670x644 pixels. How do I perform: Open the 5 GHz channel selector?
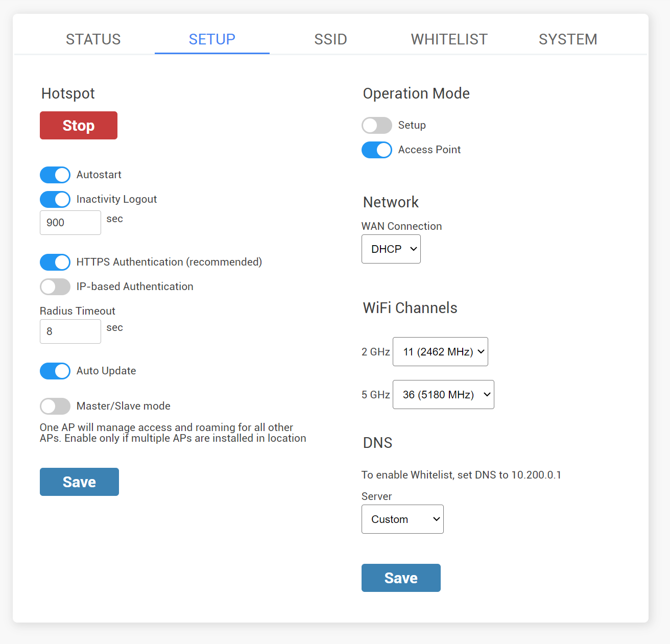tap(443, 395)
